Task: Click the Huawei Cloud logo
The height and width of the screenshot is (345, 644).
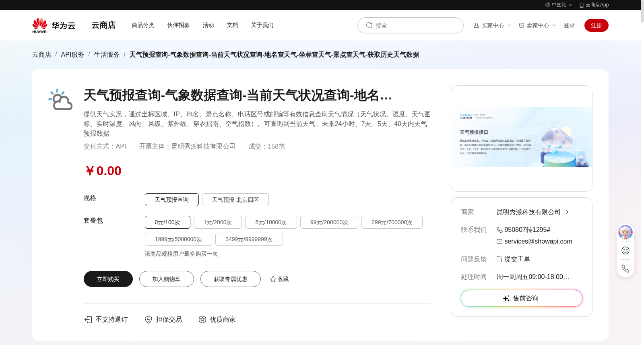Action: point(54,25)
